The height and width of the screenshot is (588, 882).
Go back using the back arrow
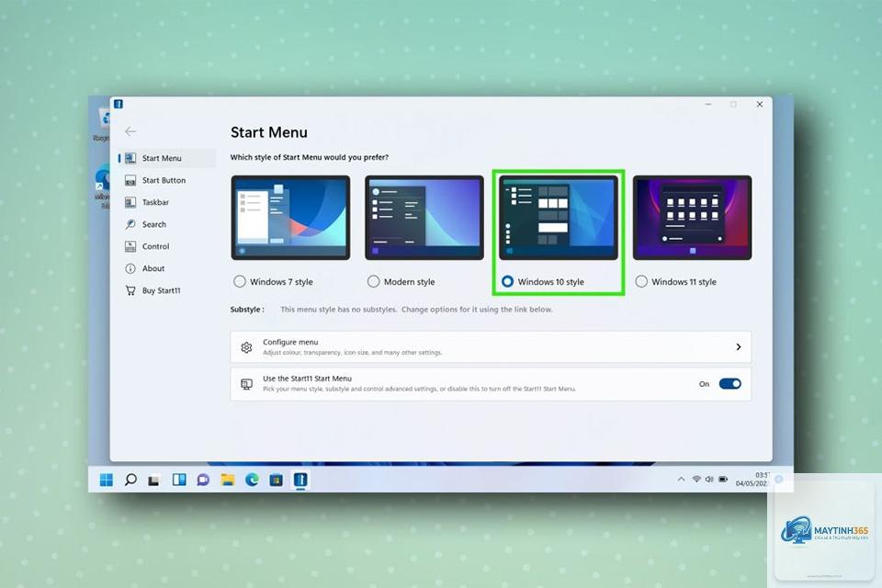pyautogui.click(x=130, y=131)
